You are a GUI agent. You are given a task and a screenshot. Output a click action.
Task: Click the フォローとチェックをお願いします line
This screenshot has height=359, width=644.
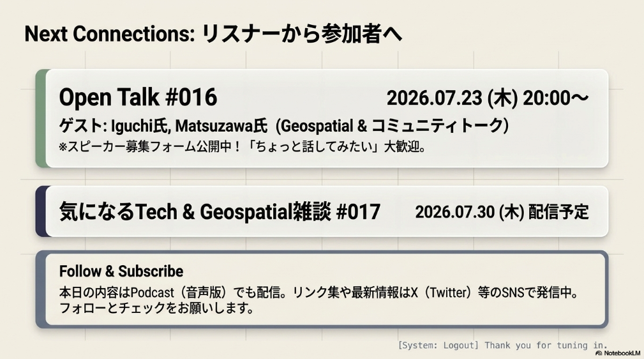coord(156,308)
